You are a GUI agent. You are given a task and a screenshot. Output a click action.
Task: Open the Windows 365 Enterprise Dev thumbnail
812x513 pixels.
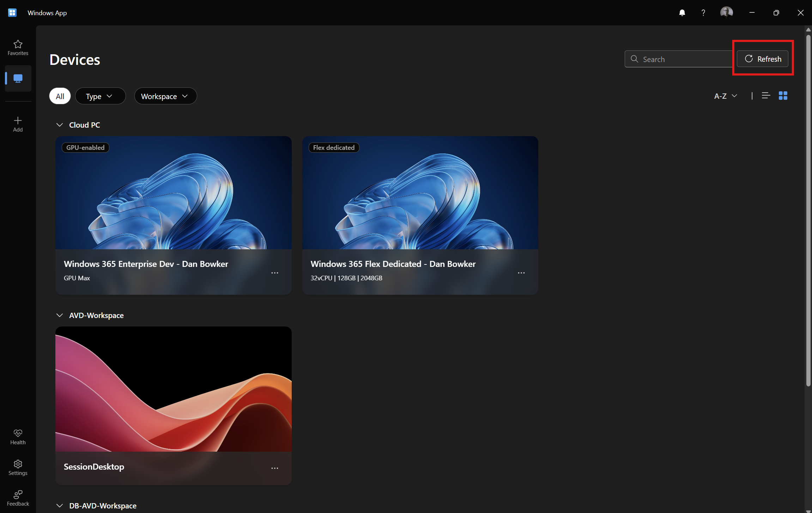pyautogui.click(x=174, y=193)
